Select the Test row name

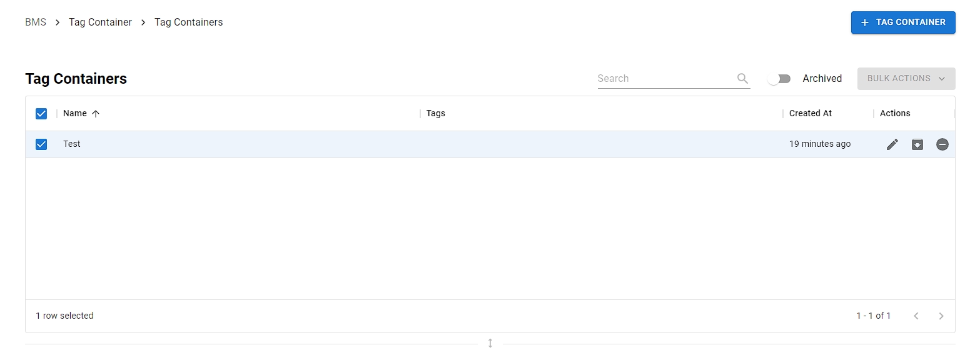[72, 144]
